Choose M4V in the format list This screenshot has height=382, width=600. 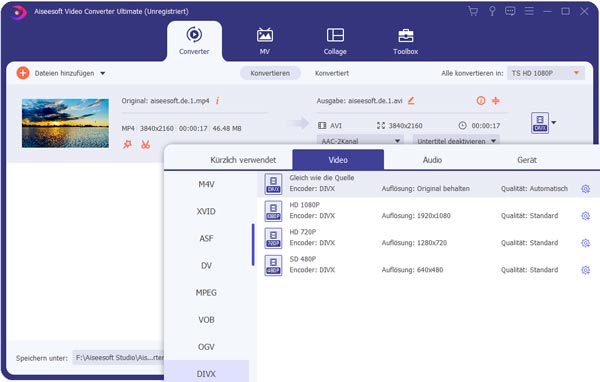pos(206,184)
